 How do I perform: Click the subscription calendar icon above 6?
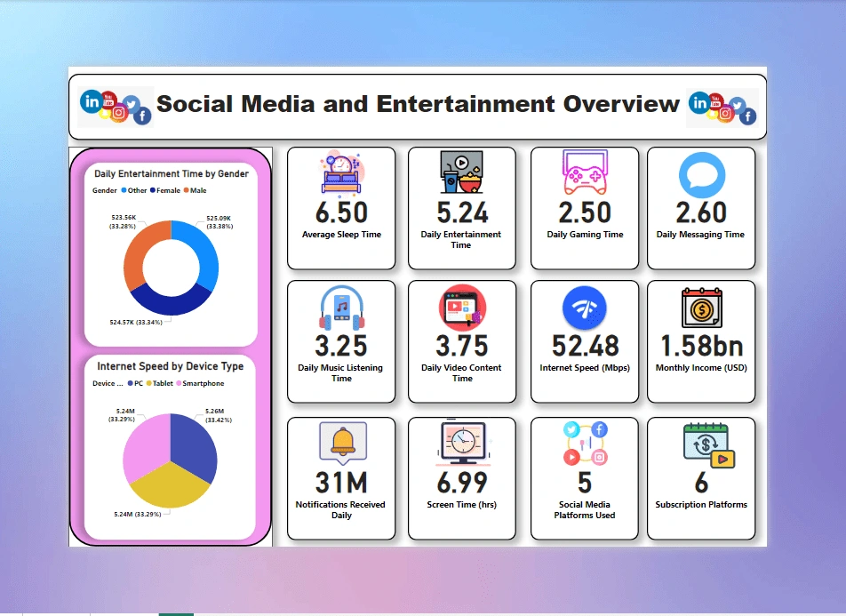pos(708,445)
